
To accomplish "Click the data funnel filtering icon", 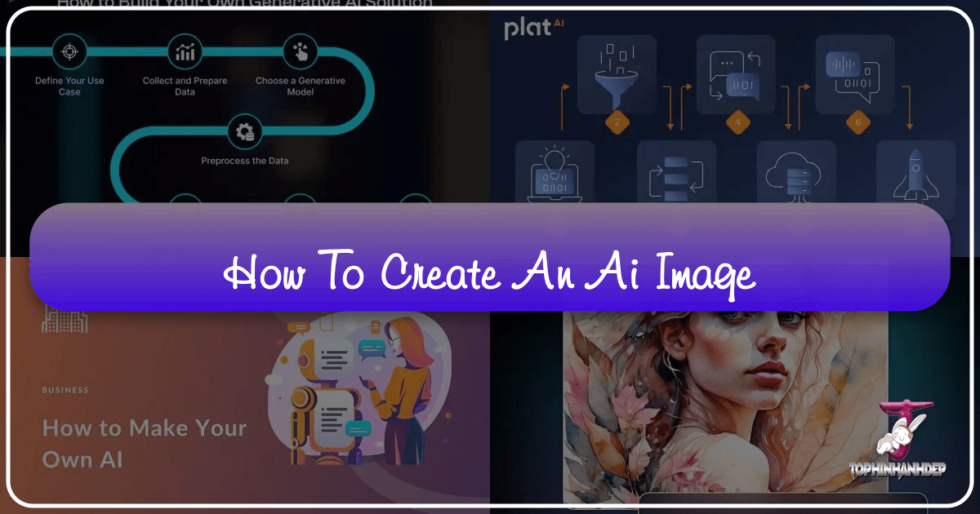I will tap(617, 73).
